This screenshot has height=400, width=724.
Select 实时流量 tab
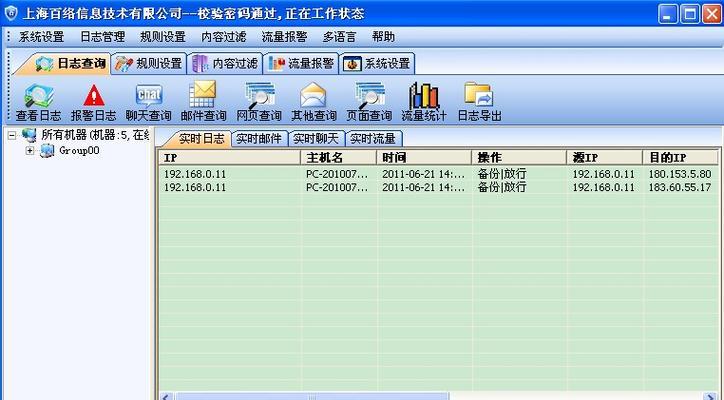coord(373,138)
